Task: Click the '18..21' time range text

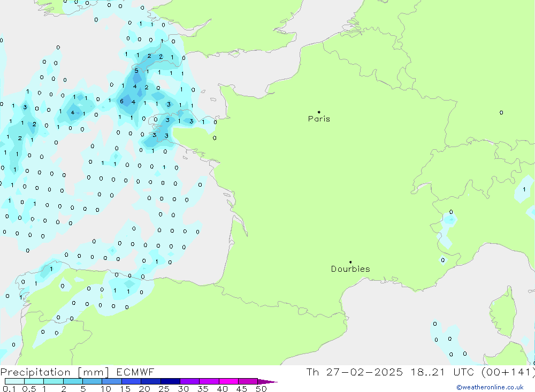Action: click(428, 372)
